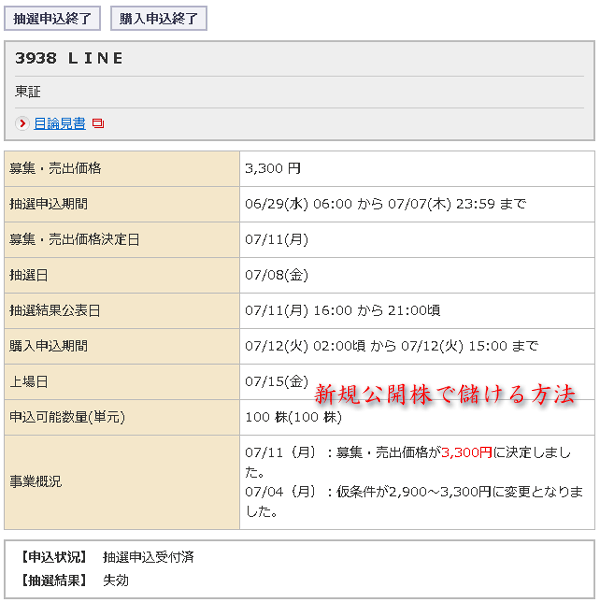
Task: Click the 事業概況 row label
Action: point(35,481)
